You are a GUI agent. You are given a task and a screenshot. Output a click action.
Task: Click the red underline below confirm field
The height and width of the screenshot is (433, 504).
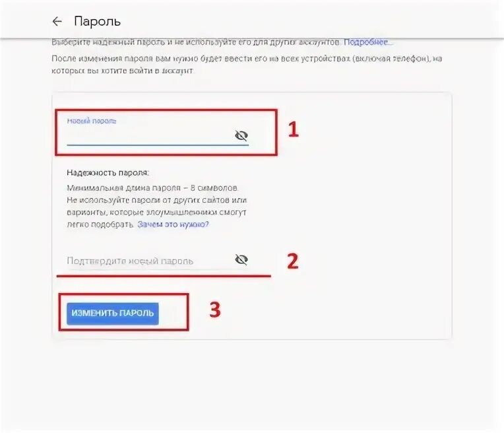[x=164, y=276]
